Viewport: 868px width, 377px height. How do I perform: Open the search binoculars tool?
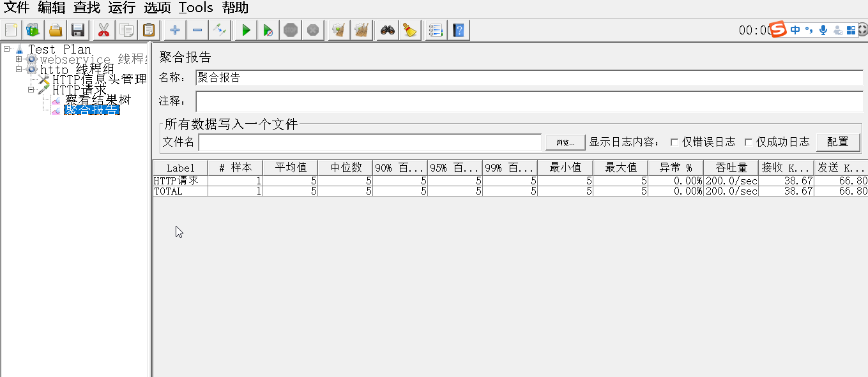coord(388,29)
